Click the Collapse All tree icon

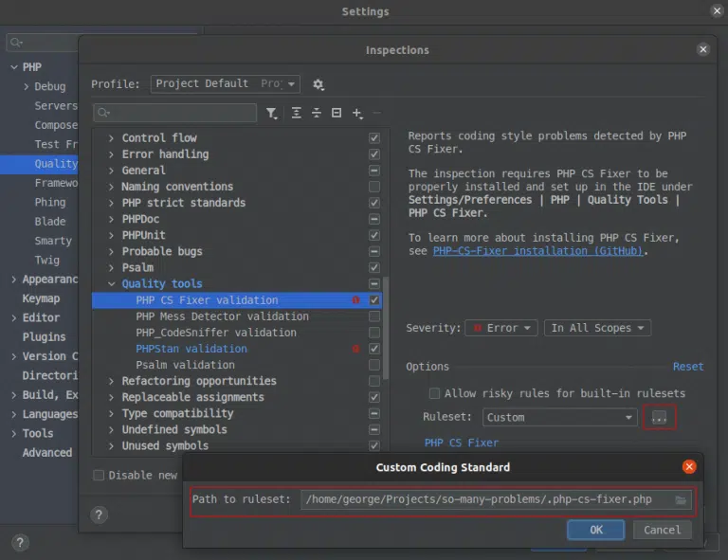coord(317,113)
